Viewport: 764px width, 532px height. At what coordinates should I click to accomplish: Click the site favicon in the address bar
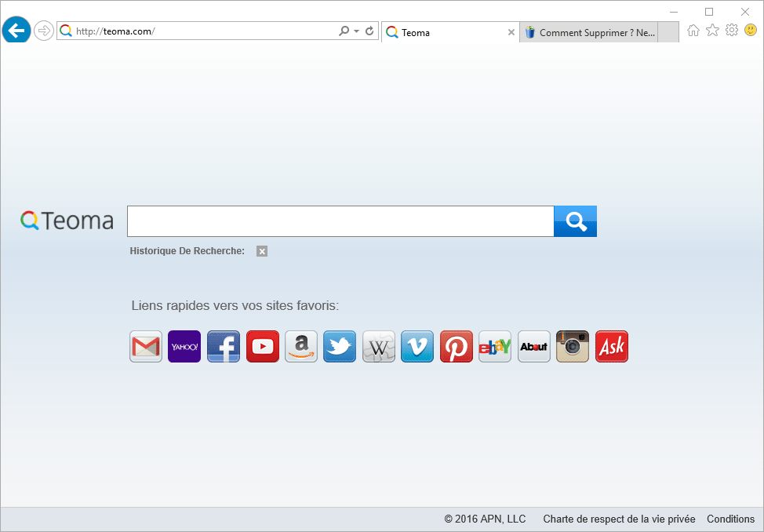66,31
